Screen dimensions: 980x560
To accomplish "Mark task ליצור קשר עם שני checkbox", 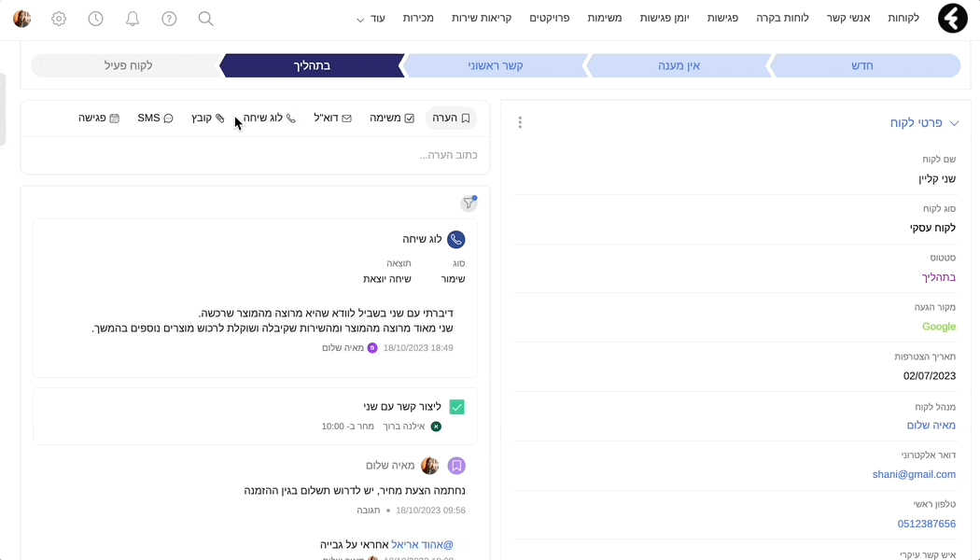I will [457, 407].
